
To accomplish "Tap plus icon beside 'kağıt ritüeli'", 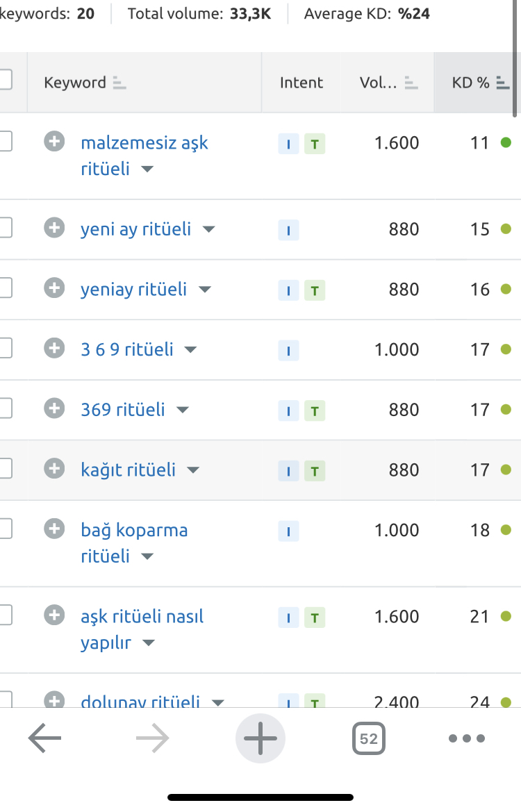I will pos(54,469).
